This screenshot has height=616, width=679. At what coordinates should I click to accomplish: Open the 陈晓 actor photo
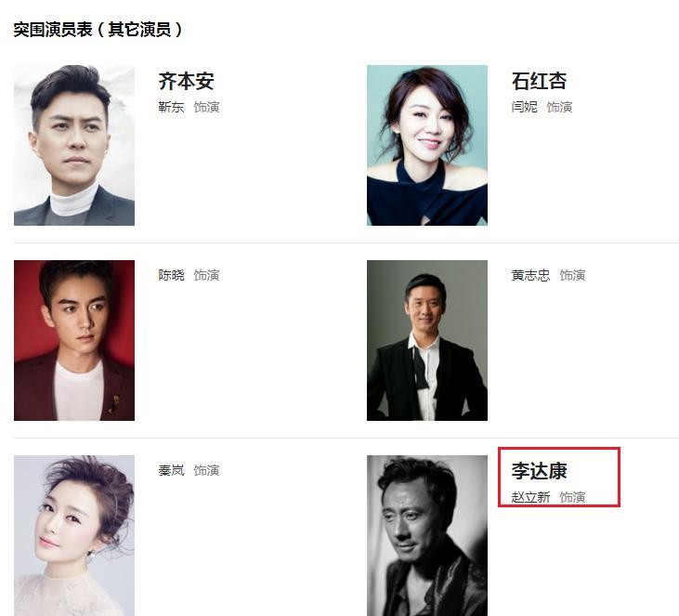tap(74, 340)
